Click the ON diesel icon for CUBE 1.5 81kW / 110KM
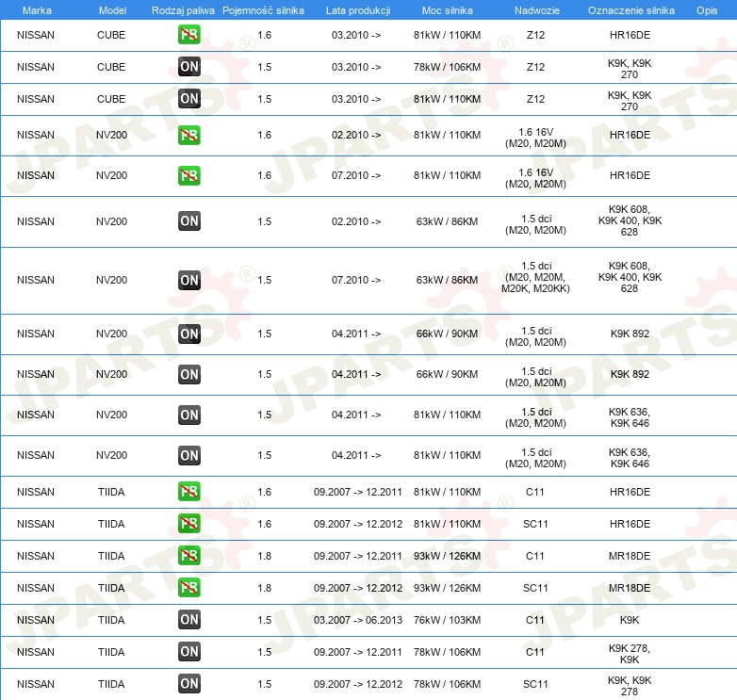 click(x=188, y=99)
